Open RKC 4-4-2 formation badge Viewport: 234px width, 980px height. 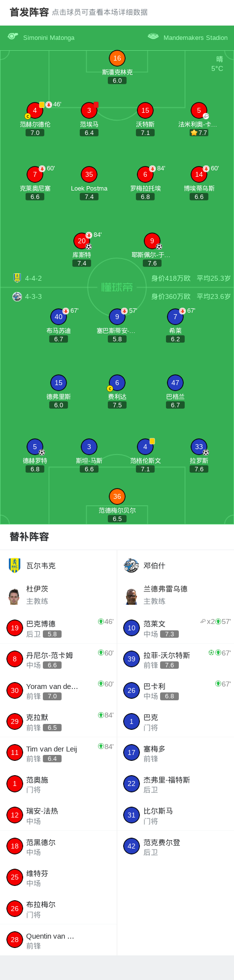click(x=17, y=278)
